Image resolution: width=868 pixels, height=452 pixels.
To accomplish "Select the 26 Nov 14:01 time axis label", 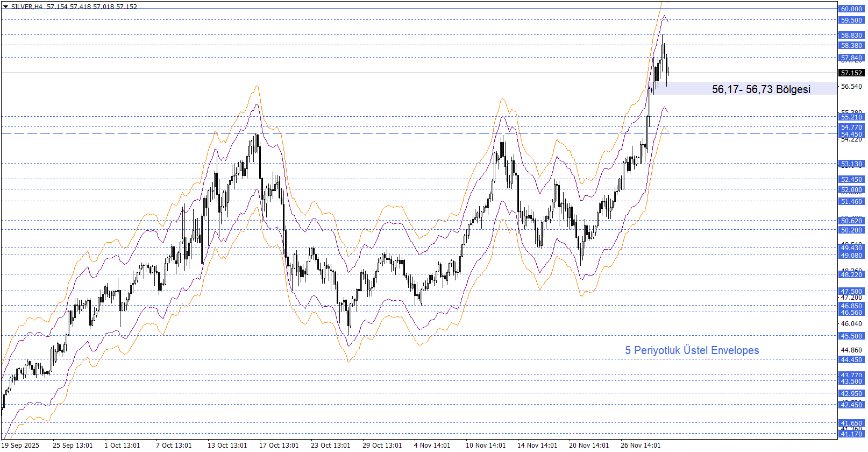I will (x=640, y=445).
